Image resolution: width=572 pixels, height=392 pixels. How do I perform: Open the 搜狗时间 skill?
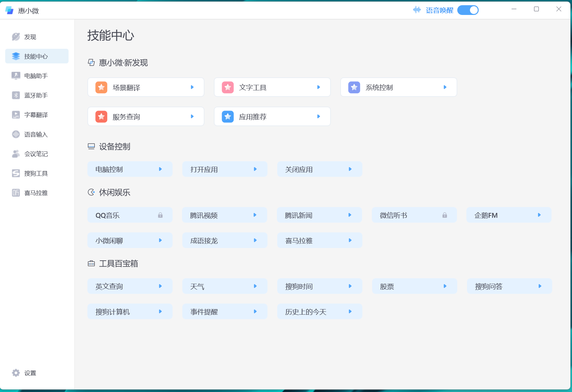pos(319,286)
